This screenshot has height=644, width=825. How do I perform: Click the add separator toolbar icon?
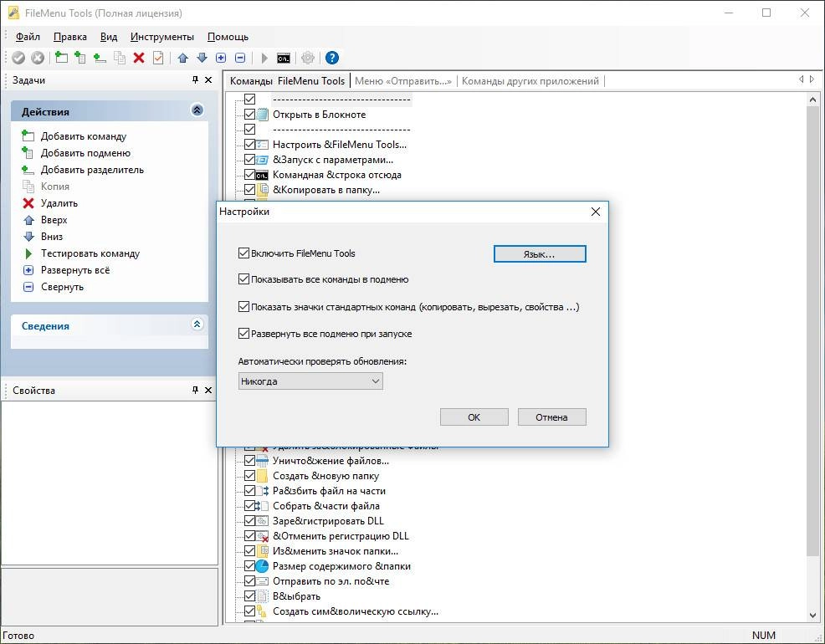pyautogui.click(x=100, y=58)
